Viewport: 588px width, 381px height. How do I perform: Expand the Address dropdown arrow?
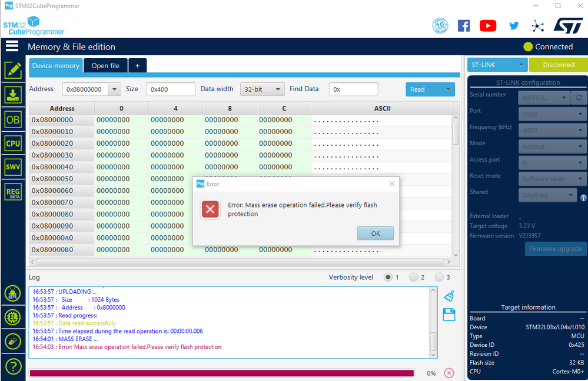114,89
